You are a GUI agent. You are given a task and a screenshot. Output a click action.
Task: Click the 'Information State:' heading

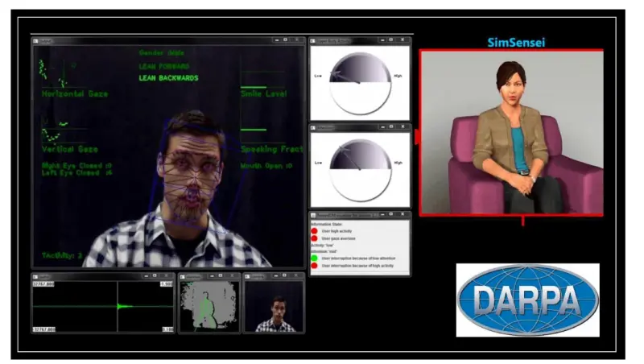327,225
